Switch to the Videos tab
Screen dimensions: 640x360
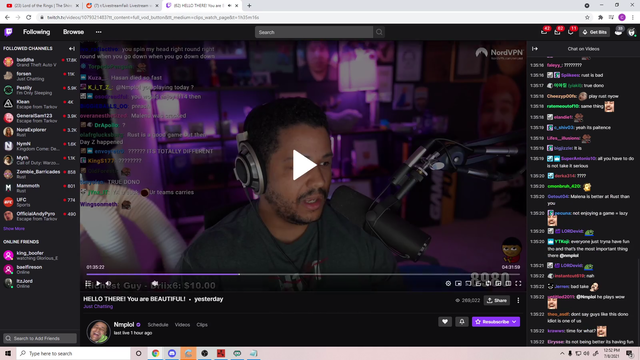182,325
